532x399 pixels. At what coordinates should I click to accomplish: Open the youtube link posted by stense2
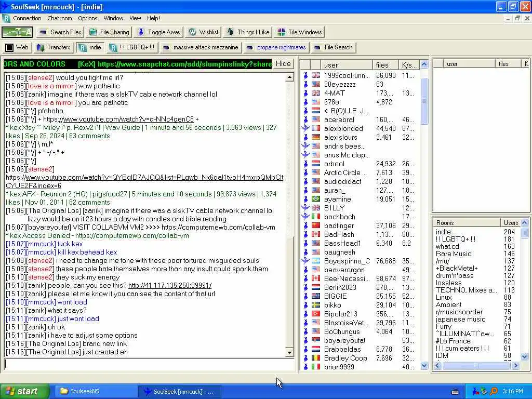click(x=144, y=181)
